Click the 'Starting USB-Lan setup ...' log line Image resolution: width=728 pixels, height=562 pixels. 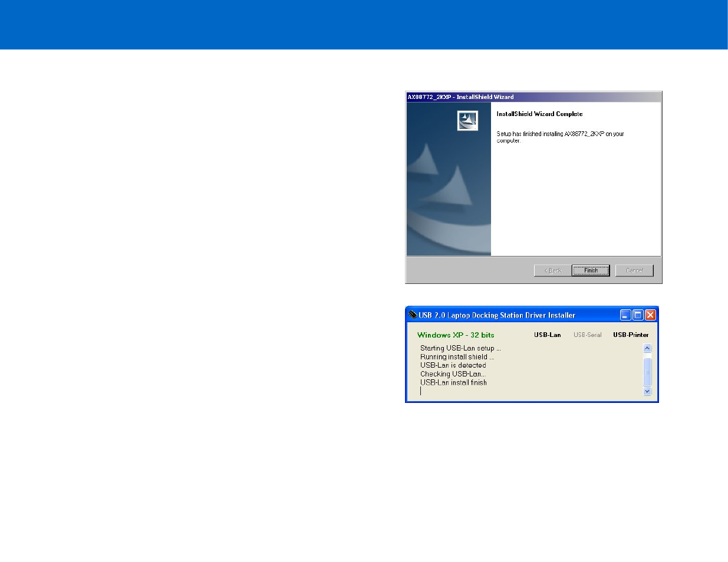tap(460, 348)
